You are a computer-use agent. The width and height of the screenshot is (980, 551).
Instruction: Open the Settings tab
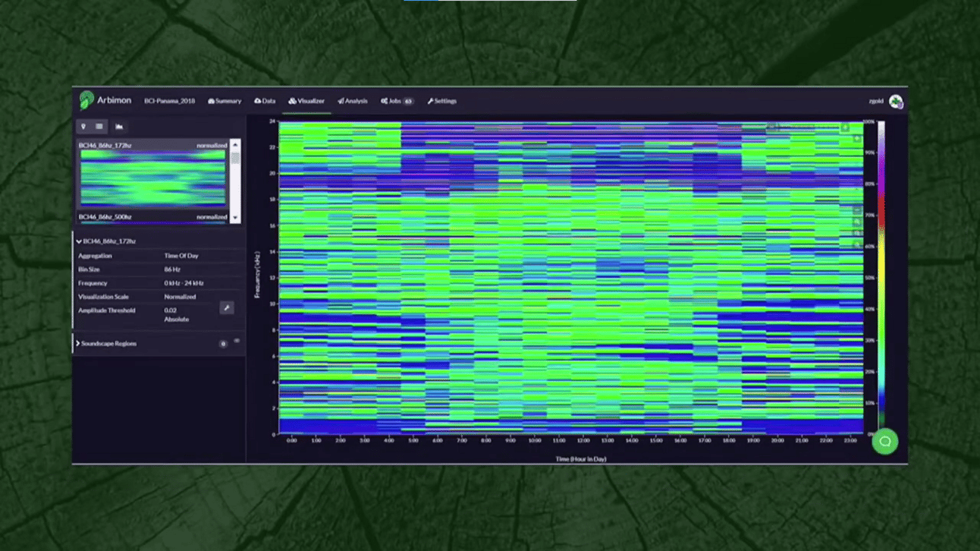[441, 101]
